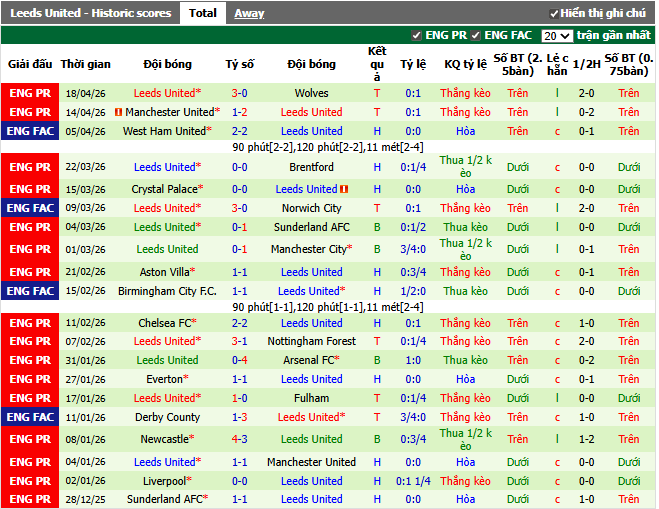Click the ENG FAC badge on Norwich City row
The width and height of the screenshot is (659, 509).
tap(29, 208)
